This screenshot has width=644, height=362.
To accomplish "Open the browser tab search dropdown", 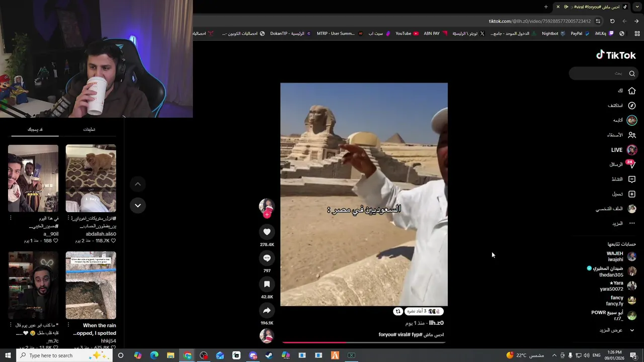I will pos(637,7).
